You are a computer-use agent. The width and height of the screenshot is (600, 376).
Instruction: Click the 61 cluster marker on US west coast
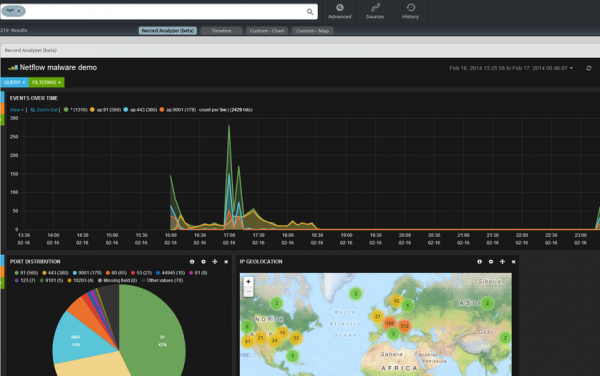248,342
